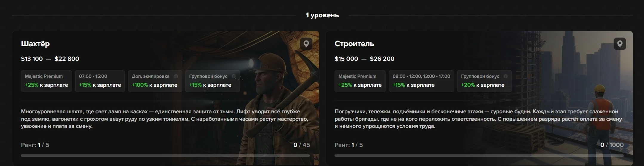Click the Групповой бонус info icon for Шахтёр

[x=234, y=76]
